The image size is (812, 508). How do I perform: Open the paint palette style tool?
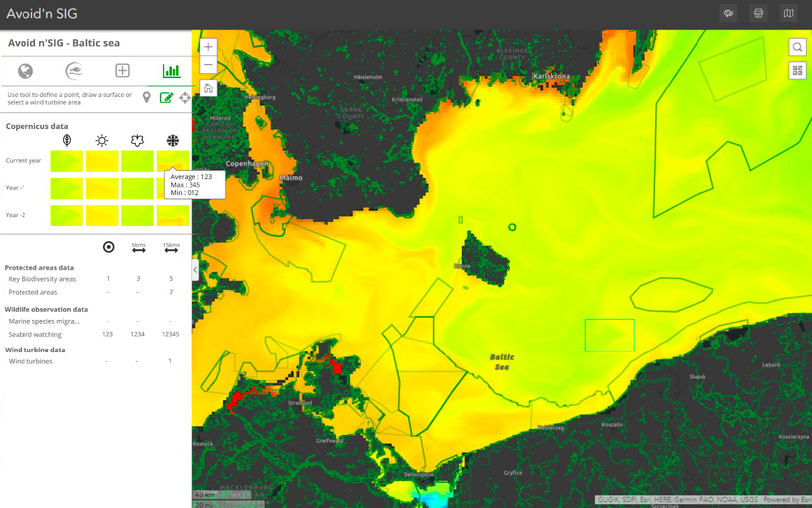point(728,13)
